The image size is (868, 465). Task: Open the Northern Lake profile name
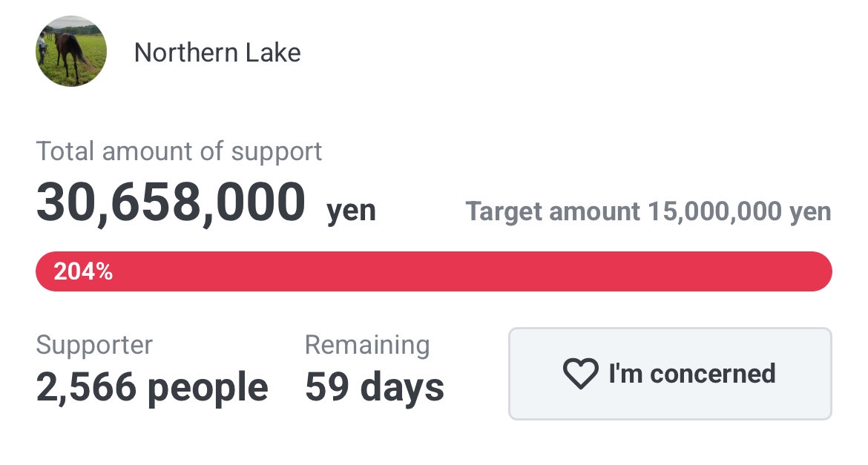coord(217,53)
